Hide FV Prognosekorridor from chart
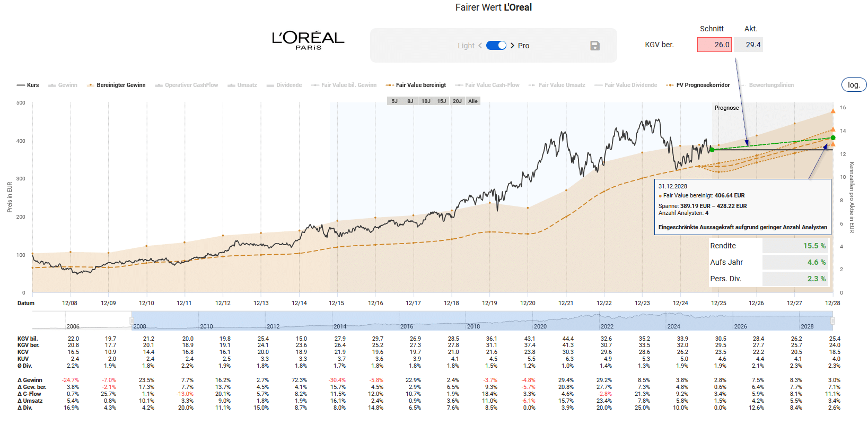The width and height of the screenshot is (868, 424). point(698,85)
